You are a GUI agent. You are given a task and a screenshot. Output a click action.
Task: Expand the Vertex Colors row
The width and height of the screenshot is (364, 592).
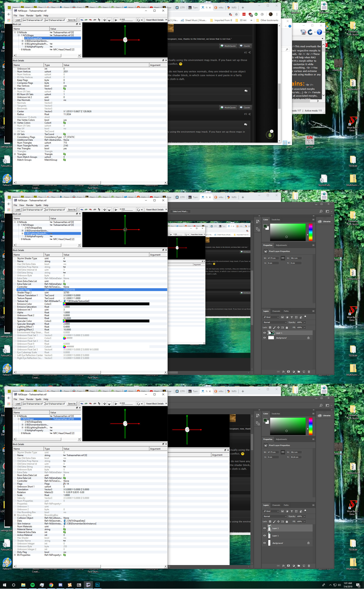[x=15, y=123]
